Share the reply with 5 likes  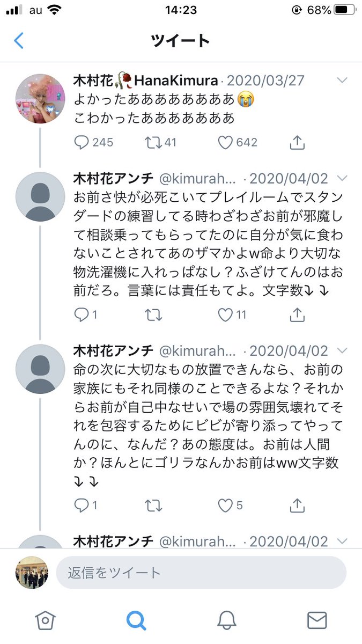pyautogui.click(x=297, y=505)
